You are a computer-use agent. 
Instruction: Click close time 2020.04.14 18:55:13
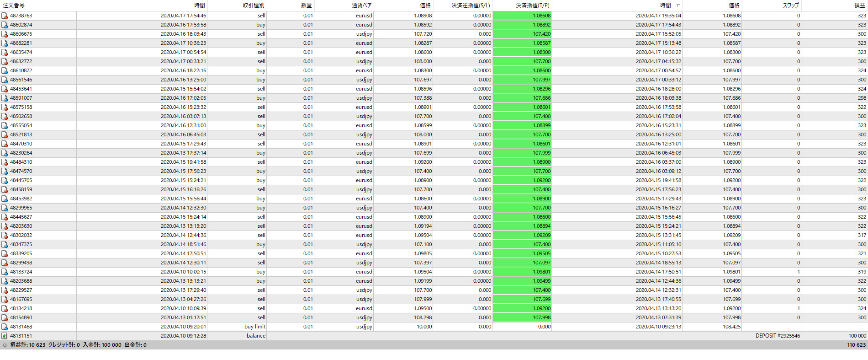click(x=658, y=263)
